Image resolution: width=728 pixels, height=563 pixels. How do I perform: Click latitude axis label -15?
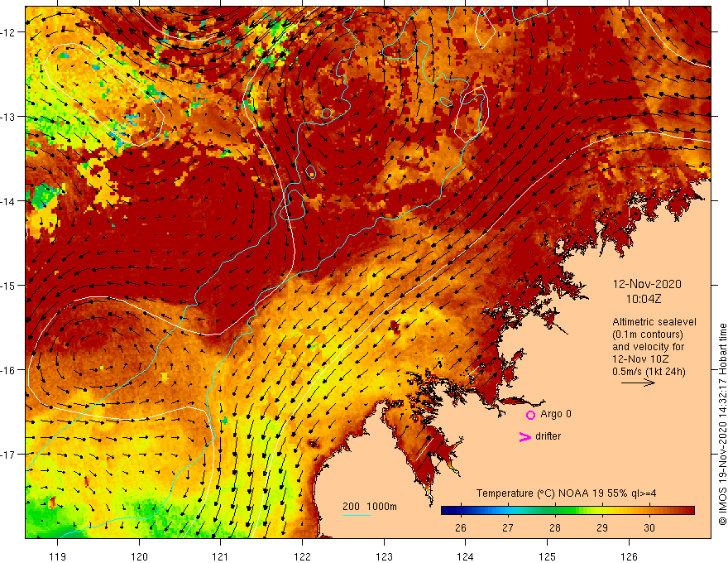click(9, 285)
